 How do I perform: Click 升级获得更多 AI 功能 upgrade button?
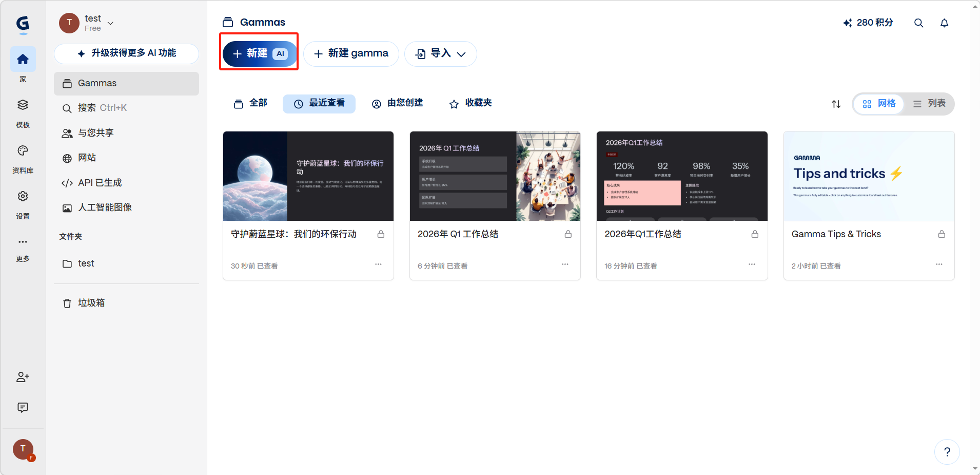coord(126,53)
